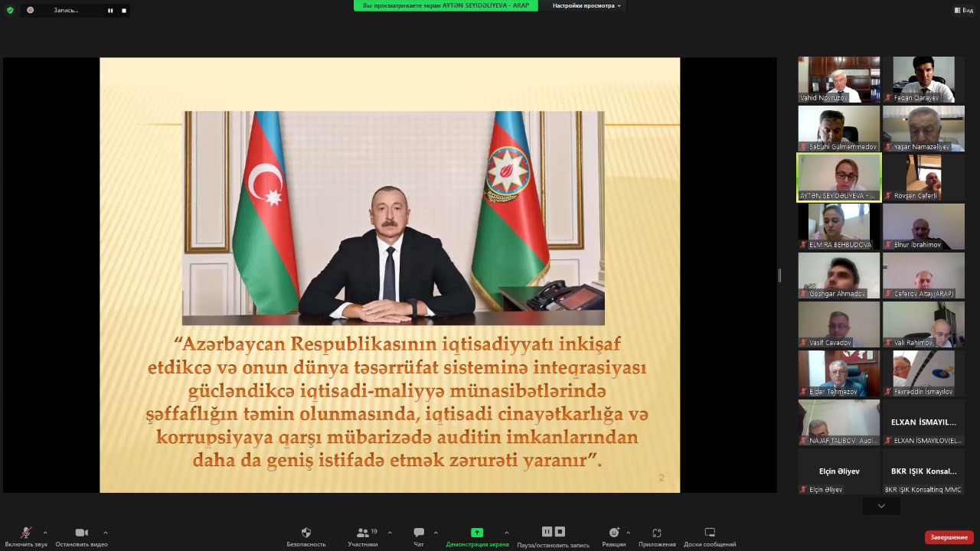Expand the video options arrow beside the camera
Viewport: 980px width, 551px height.
click(105, 533)
